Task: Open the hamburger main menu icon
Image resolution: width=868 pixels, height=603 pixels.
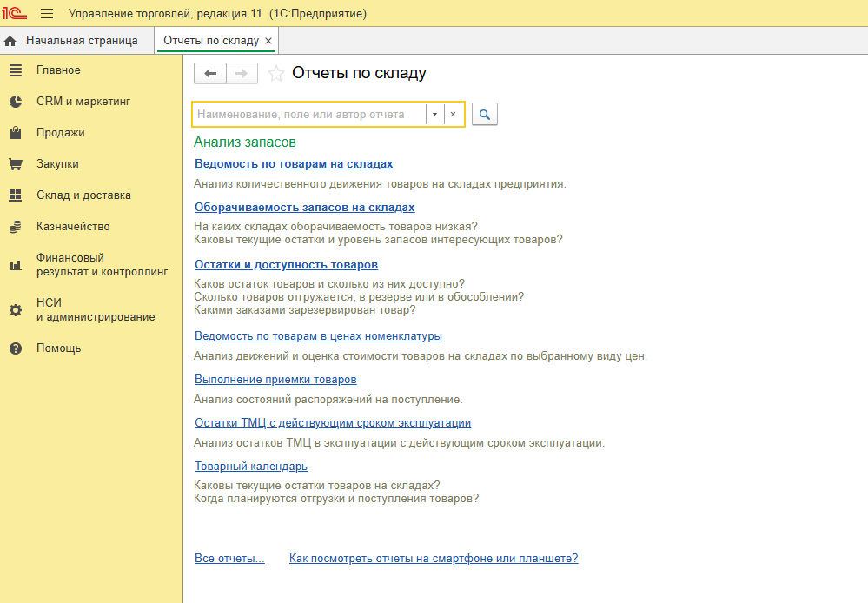Action: tap(47, 14)
